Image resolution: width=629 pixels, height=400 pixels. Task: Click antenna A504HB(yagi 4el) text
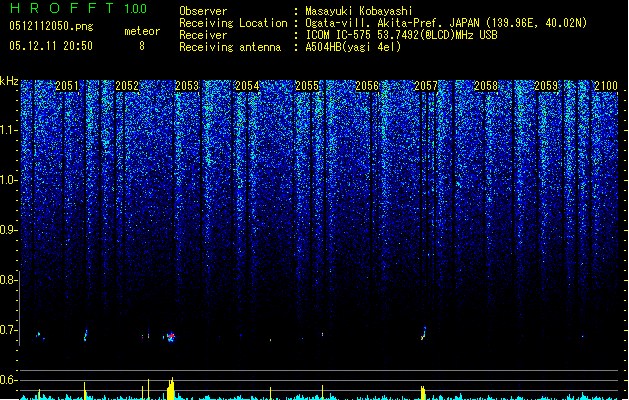point(353,47)
